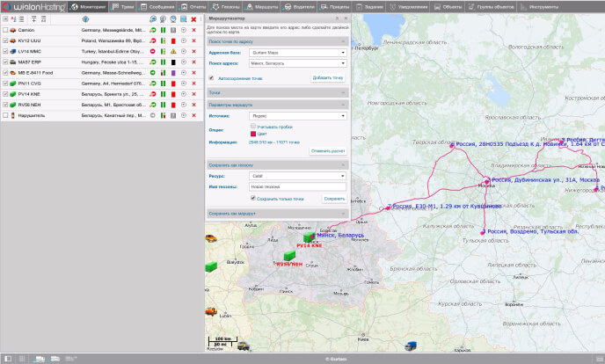Expand the Сохранить как маршрут section
Image resolution: width=605 pixels, height=364 pixels.
pos(278,214)
